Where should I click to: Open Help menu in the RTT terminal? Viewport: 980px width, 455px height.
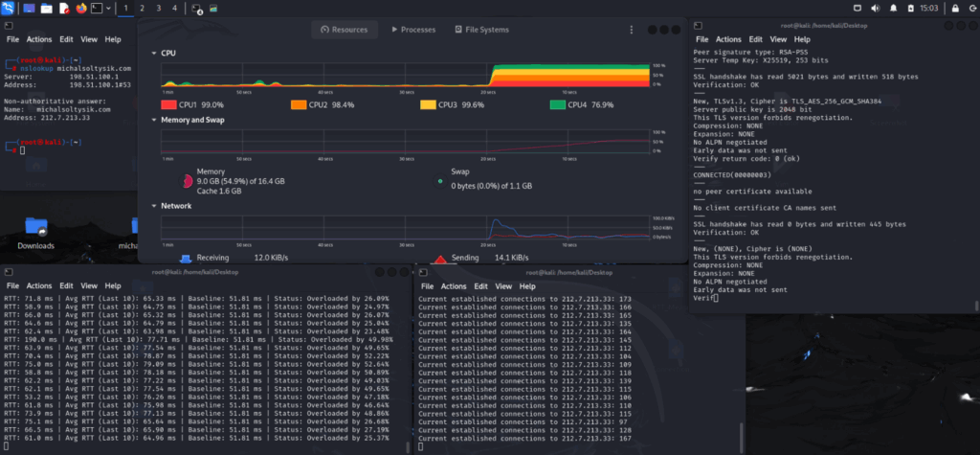tap(113, 286)
